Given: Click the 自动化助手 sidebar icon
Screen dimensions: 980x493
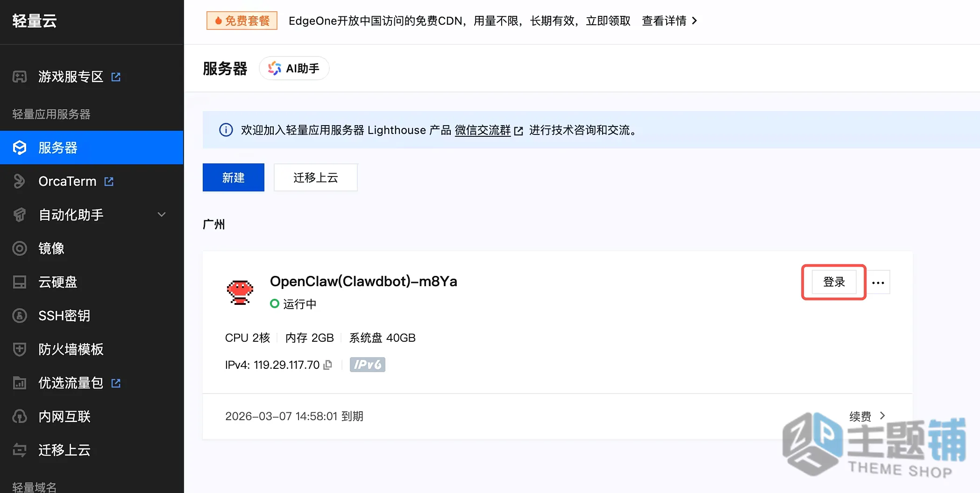Looking at the screenshot, I should click(x=20, y=215).
